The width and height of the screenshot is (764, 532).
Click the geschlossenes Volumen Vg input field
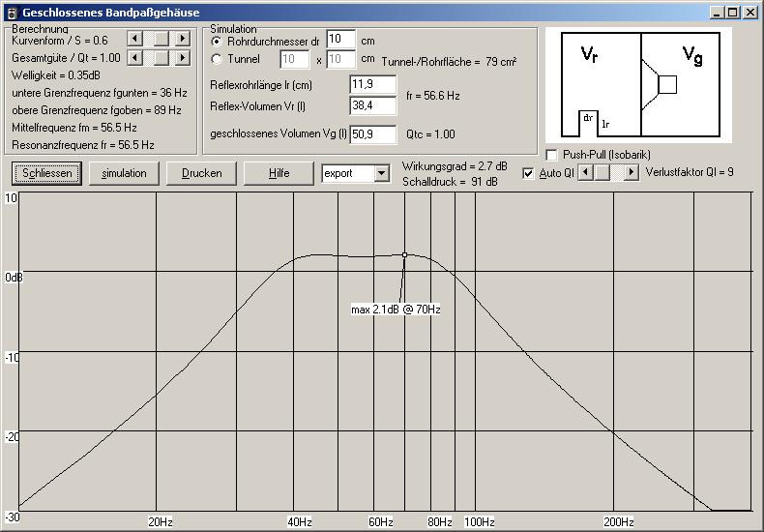point(372,133)
